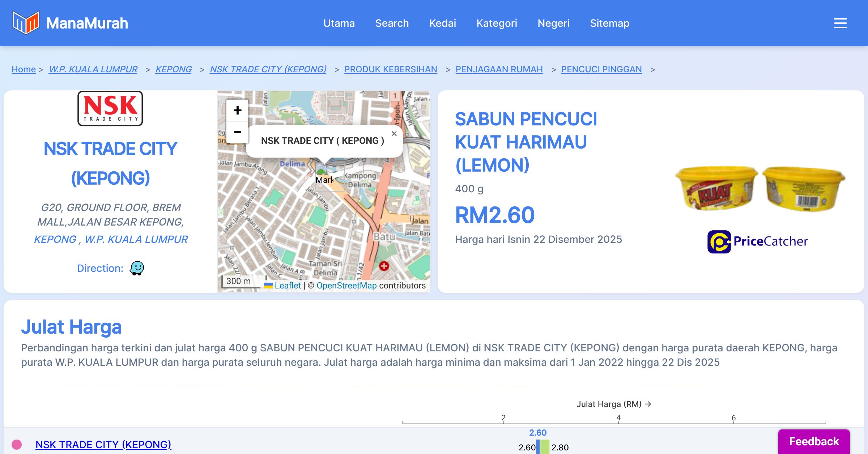Click the PriceCatcher logo
This screenshot has height=454, width=868.
pos(757,241)
